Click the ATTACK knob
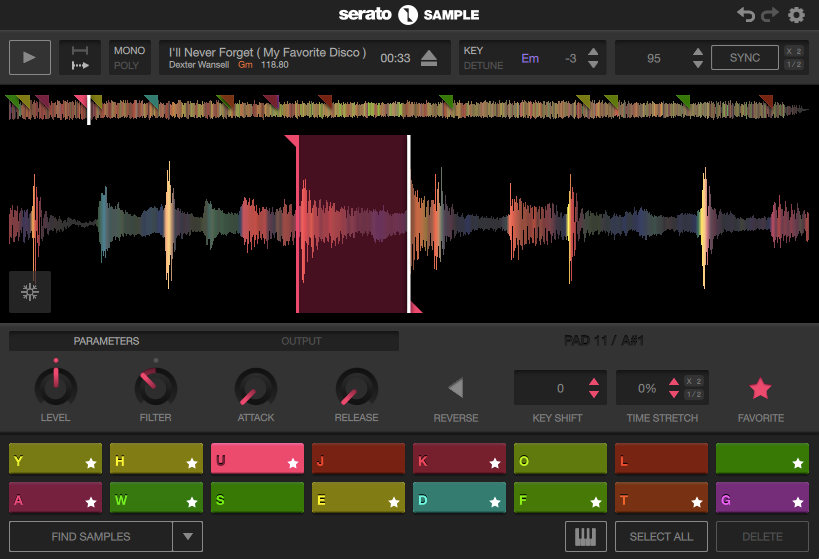Screen dimensions: 819x559 (x=256, y=388)
